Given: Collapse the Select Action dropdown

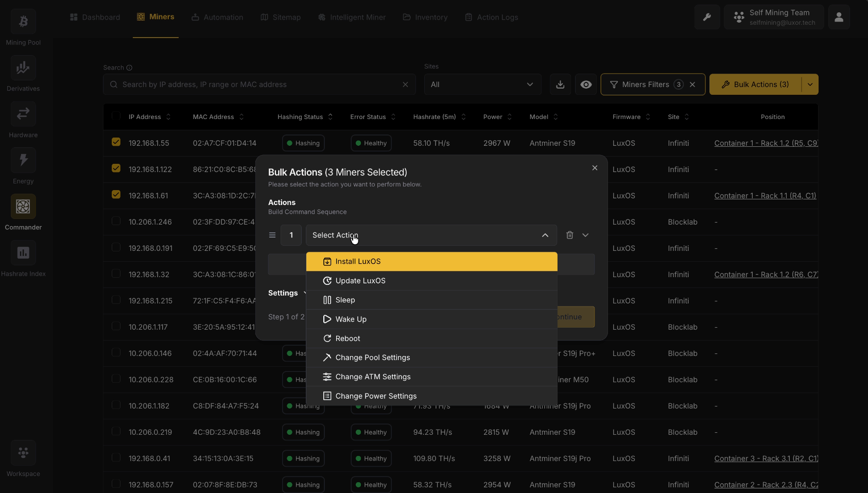Looking at the screenshot, I should tap(544, 235).
